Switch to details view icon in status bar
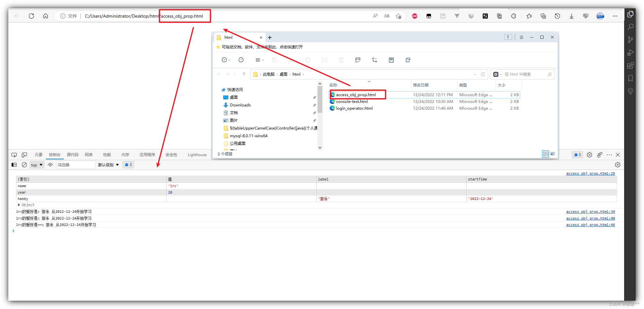 coord(546,154)
